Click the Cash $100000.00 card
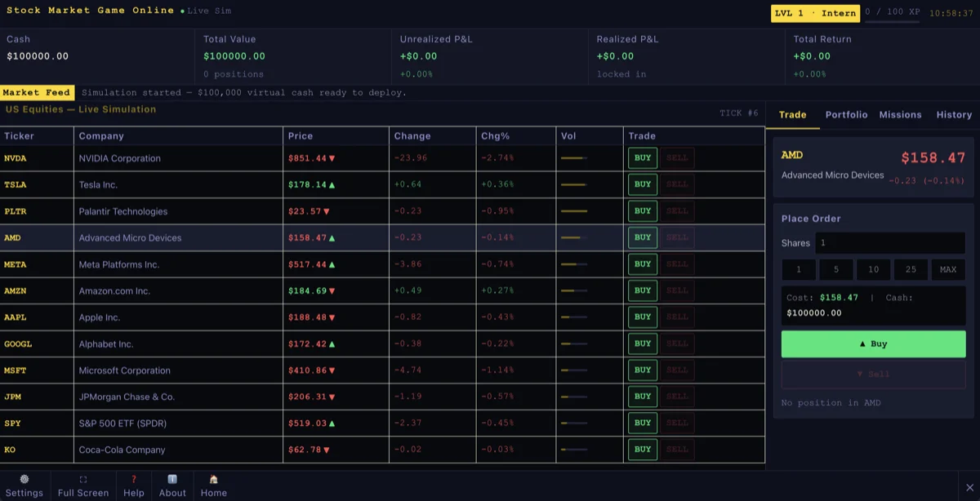The image size is (980, 501). (97, 56)
